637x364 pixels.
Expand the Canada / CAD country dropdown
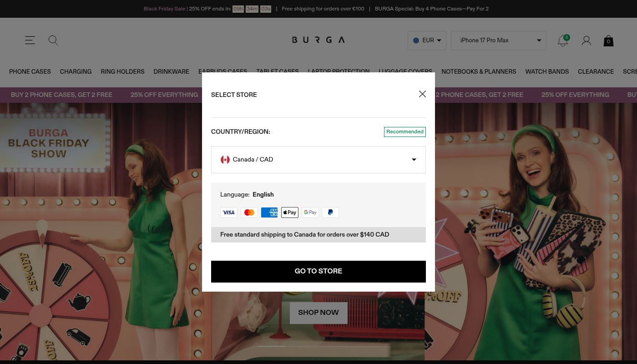(x=318, y=160)
